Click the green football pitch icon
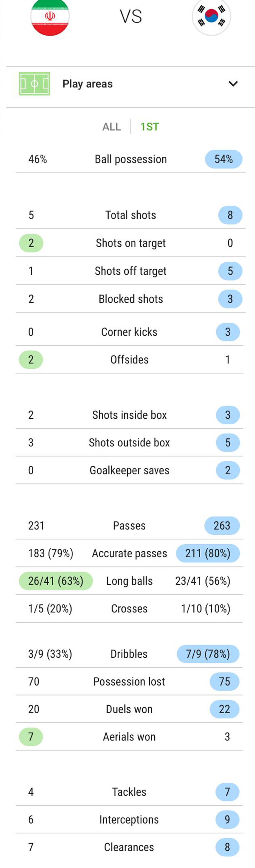 [x=34, y=84]
